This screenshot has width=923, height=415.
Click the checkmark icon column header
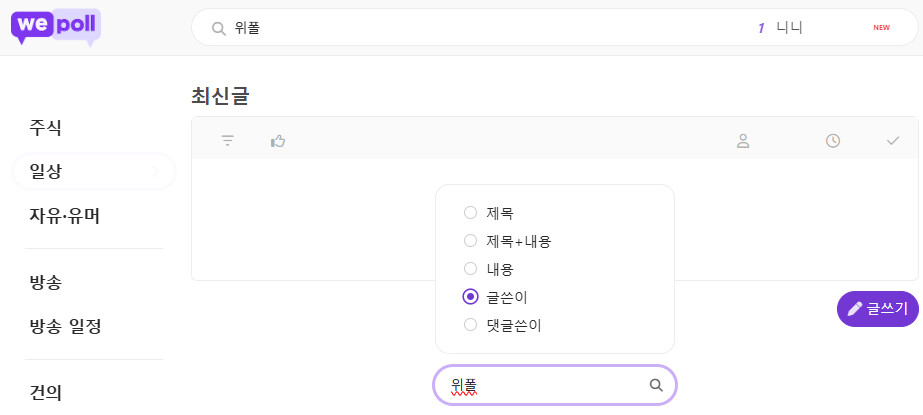(x=893, y=141)
